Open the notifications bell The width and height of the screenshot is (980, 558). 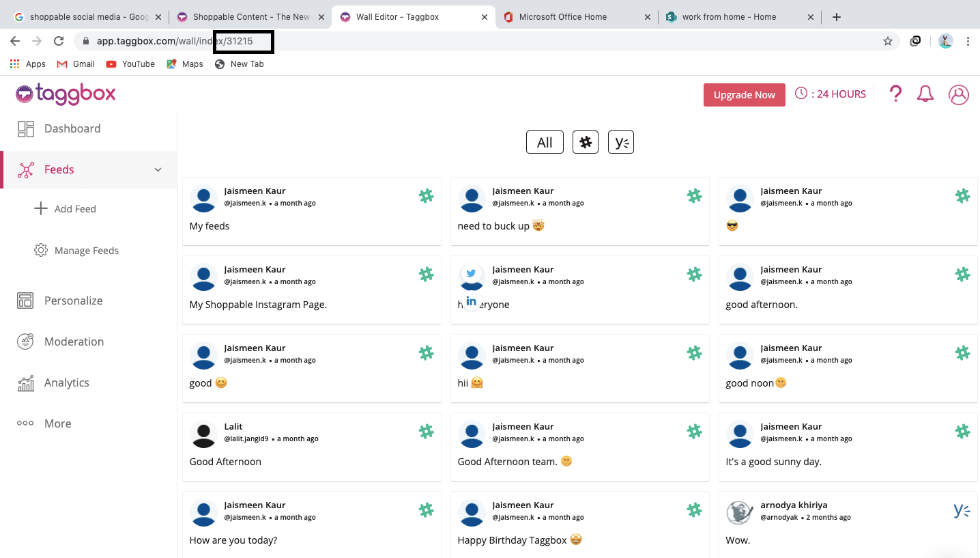925,94
